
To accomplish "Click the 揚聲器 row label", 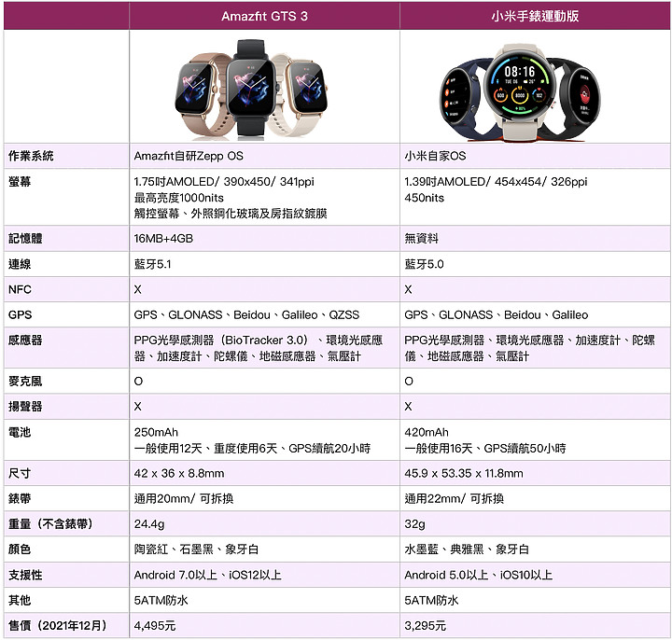I will pyautogui.click(x=25, y=407).
